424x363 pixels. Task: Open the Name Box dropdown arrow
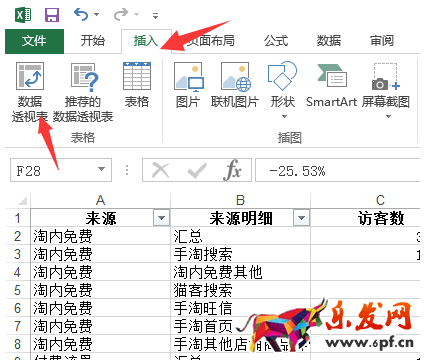(101, 170)
